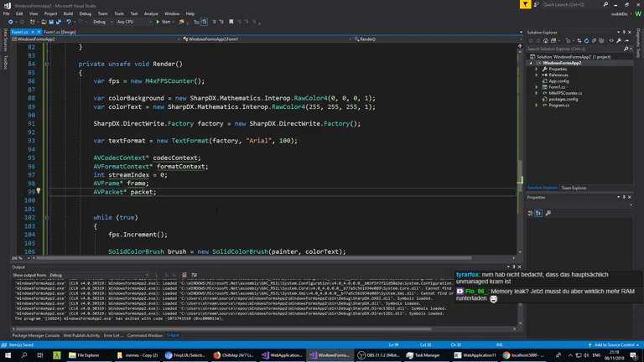This screenshot has height=362, width=644.
Task: Click the Refresh icon in Solution Explorer
Action: click(586, 40)
